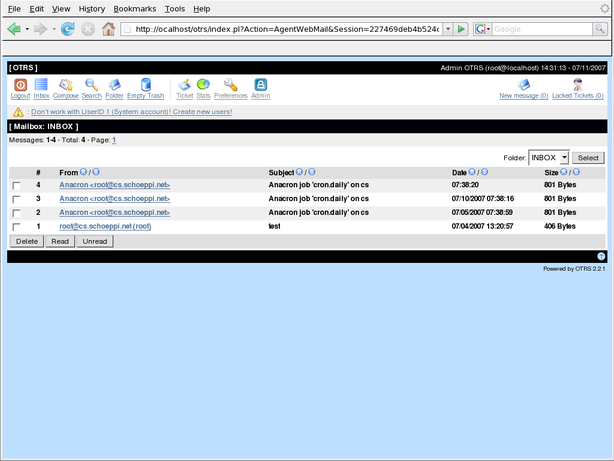Open the Folder icon in OTRS toolbar
The image size is (614, 461).
coord(114,85)
